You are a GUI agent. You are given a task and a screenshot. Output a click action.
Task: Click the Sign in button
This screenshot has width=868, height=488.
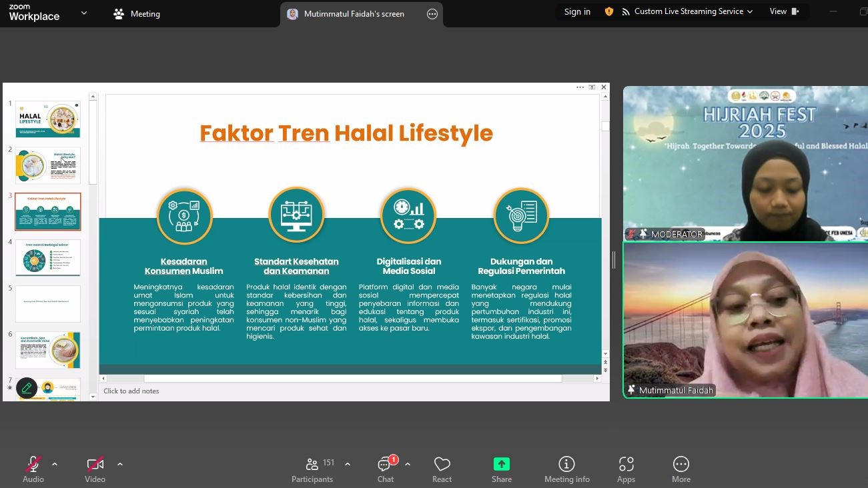(577, 11)
